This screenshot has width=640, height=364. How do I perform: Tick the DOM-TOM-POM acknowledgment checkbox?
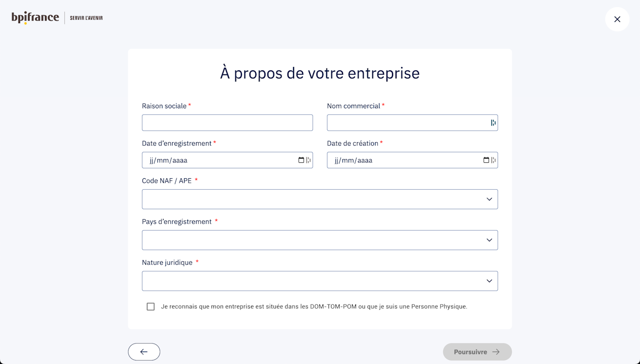click(150, 307)
